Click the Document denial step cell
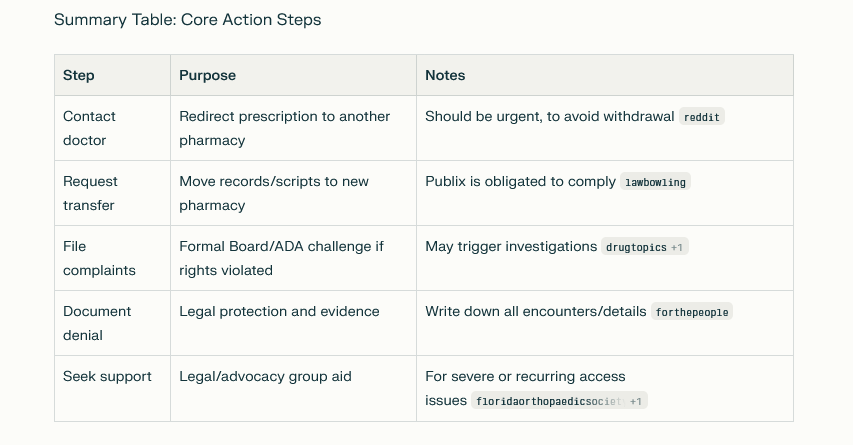Image resolution: width=853 pixels, height=445 pixels. click(x=96, y=323)
